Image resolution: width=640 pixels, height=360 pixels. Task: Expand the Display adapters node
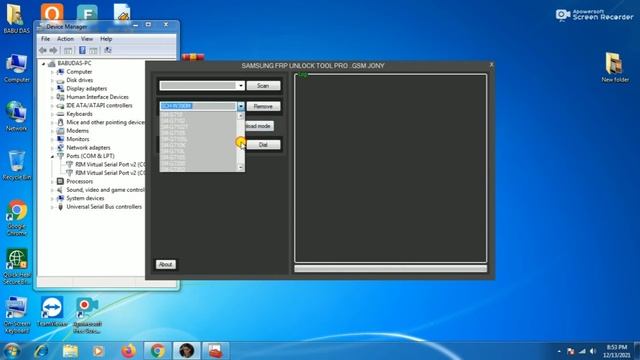pos(52,89)
